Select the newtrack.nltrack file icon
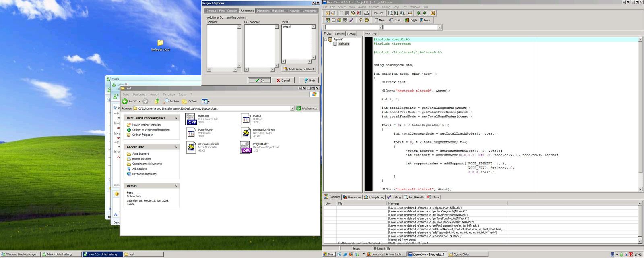 pos(191,147)
